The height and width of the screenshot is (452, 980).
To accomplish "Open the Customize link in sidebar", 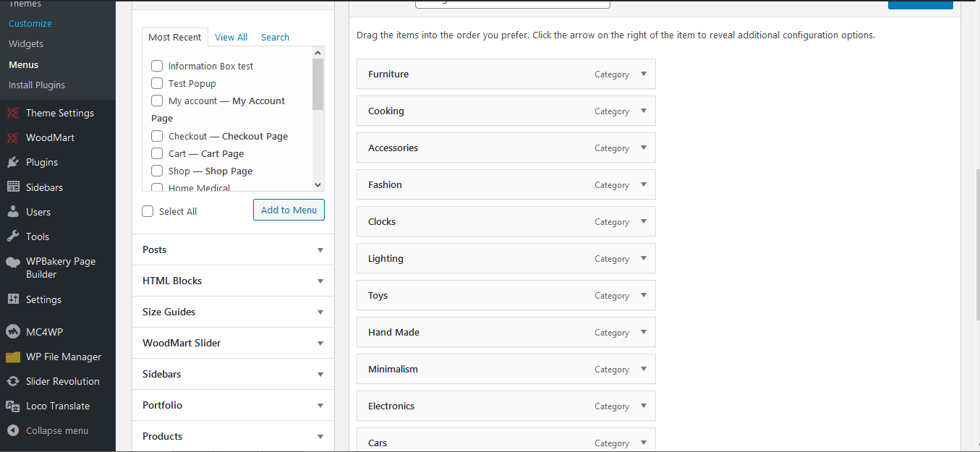I will (30, 23).
